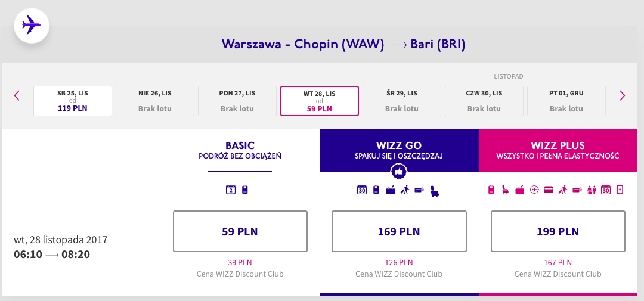Click the BASIC calendar icon showing 2
Viewport: 644px width, 301px height.
231,190
